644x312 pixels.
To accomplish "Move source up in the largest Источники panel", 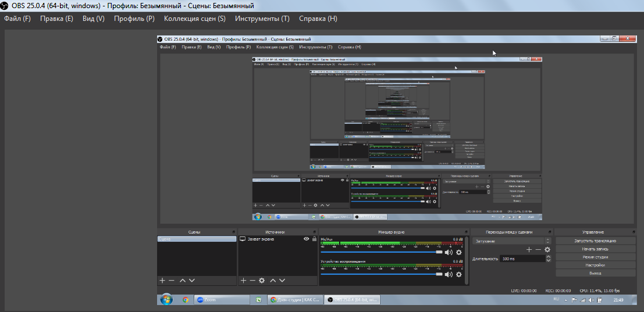I will 272,281.
